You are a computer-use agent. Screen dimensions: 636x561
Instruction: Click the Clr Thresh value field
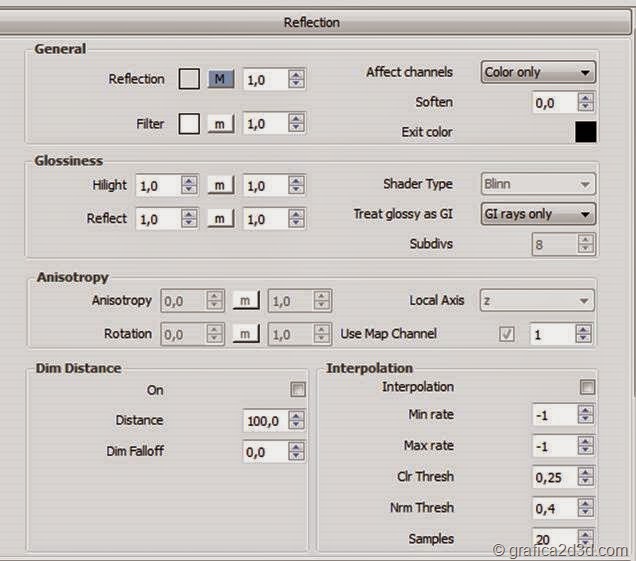coord(553,477)
